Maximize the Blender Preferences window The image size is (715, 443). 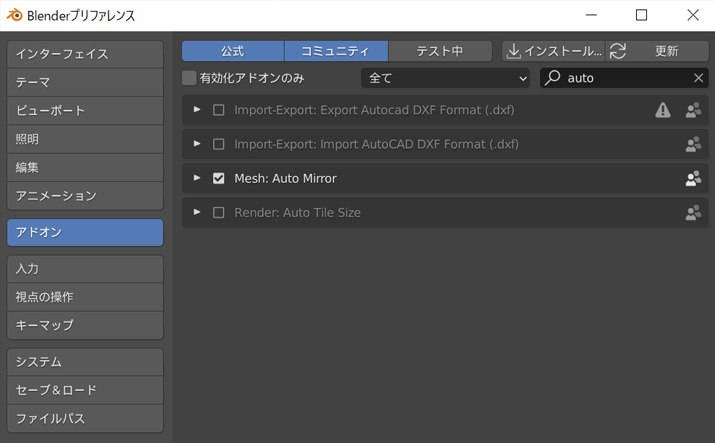pos(642,15)
